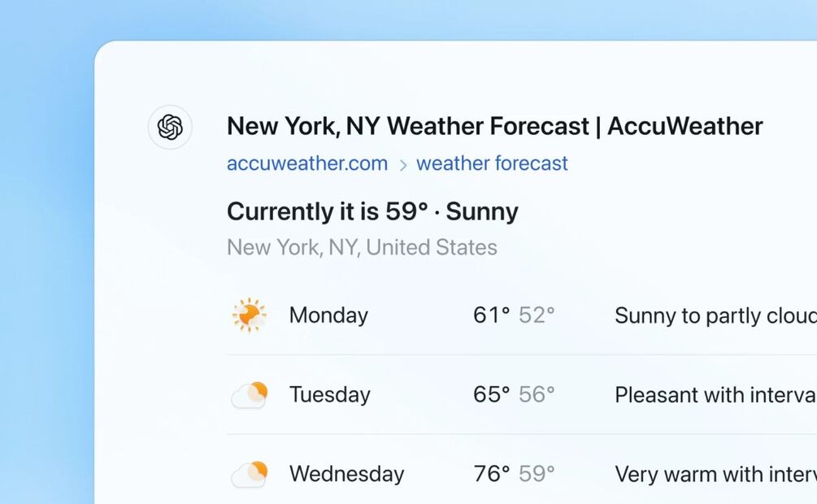Image resolution: width=817 pixels, height=504 pixels.
Task: Click the New York Weather Forecast title
Action: 494,126
